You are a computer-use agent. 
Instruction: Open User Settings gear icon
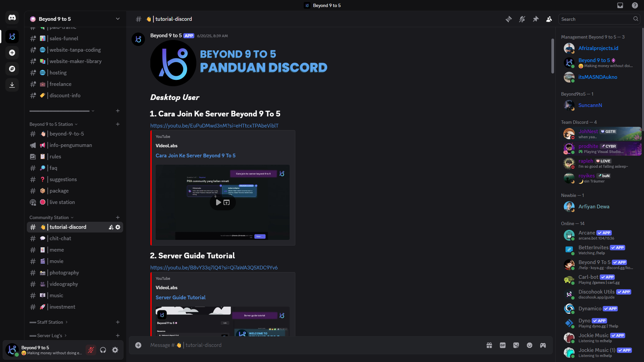[115, 350]
